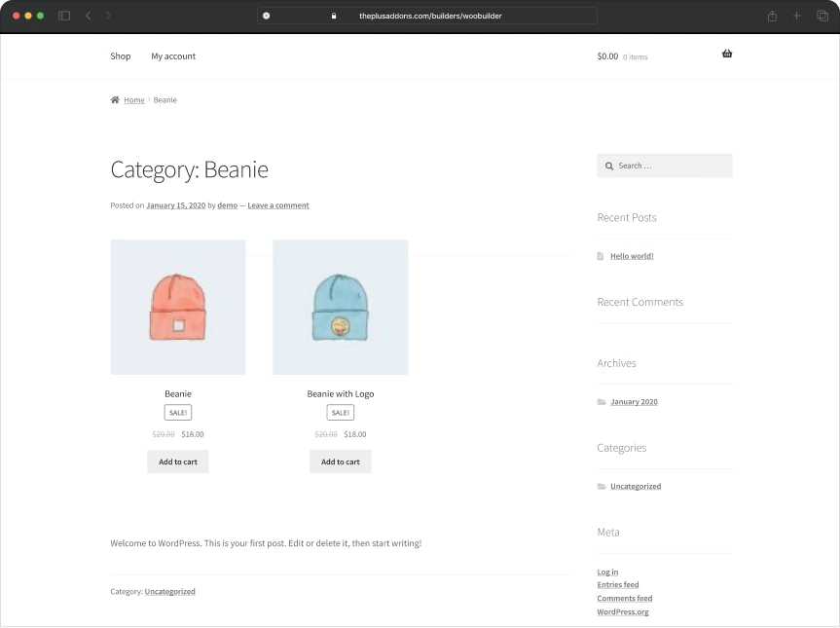Click the browser back arrow
This screenshot has height=628, width=840.
(88, 16)
